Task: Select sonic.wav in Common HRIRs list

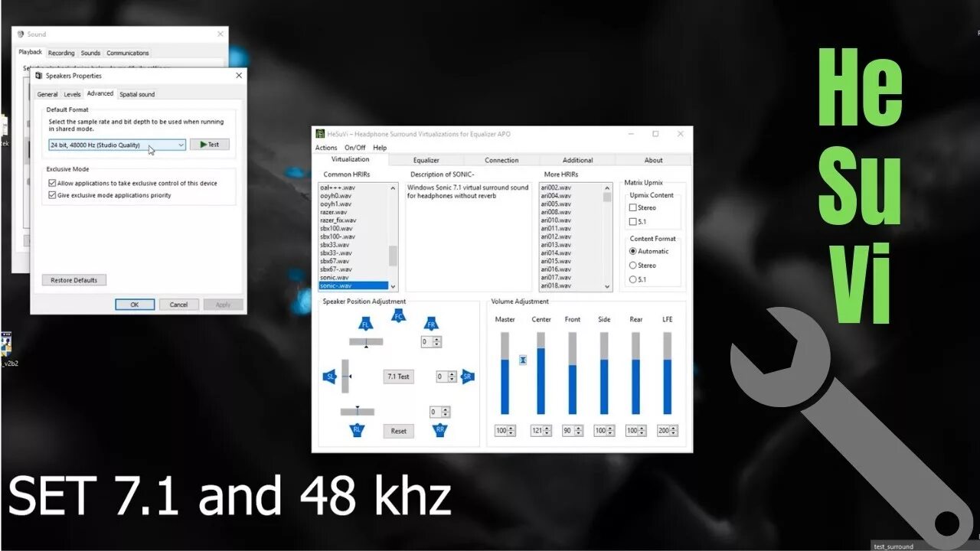Action: click(353, 277)
